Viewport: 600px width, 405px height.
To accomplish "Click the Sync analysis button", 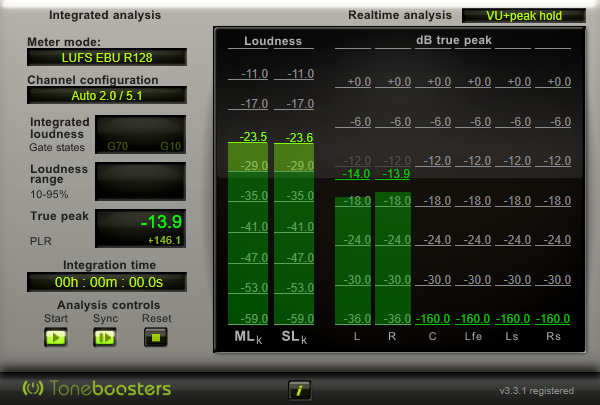I will click(105, 337).
